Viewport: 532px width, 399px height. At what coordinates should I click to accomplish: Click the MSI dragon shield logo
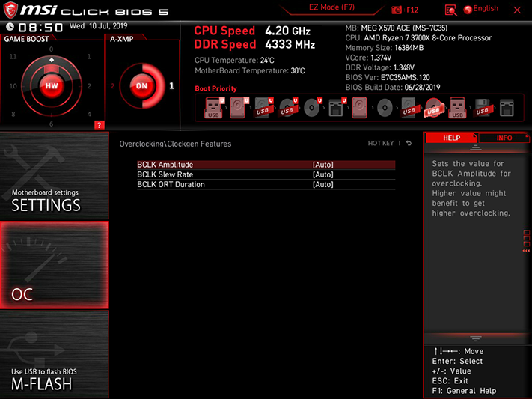pyautogui.click(x=10, y=10)
